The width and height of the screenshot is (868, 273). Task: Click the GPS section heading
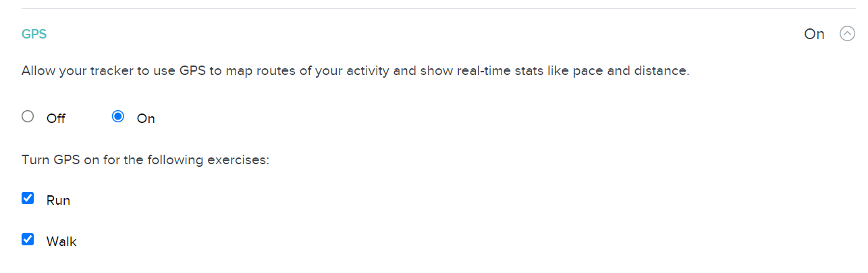(34, 34)
